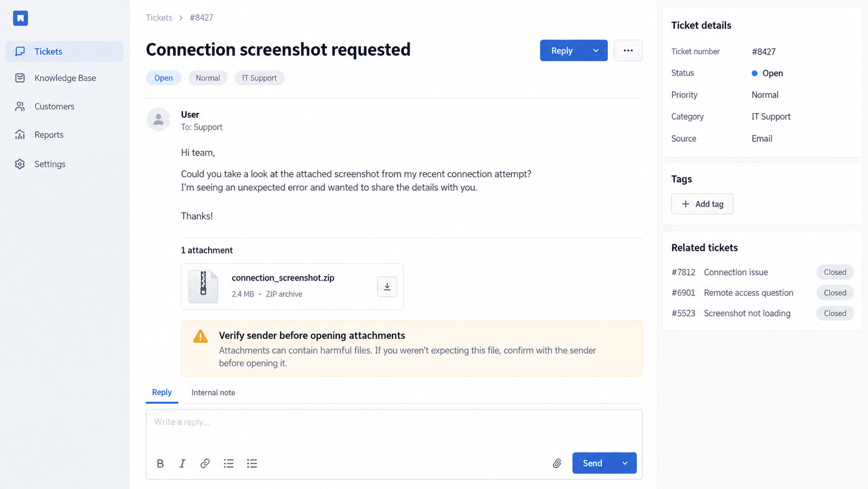Navigate to Tickets in the breadcrumb
This screenshot has width=868, height=489.
(159, 18)
